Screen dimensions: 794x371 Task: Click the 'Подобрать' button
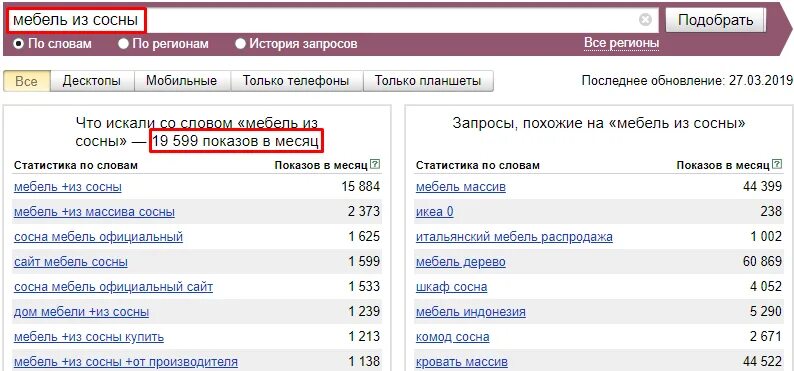pyautogui.click(x=716, y=20)
